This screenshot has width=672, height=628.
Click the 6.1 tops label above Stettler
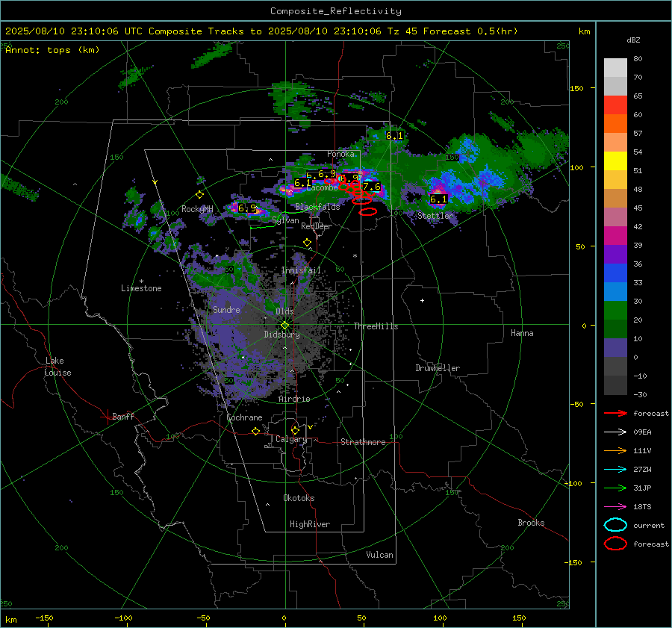(x=438, y=199)
